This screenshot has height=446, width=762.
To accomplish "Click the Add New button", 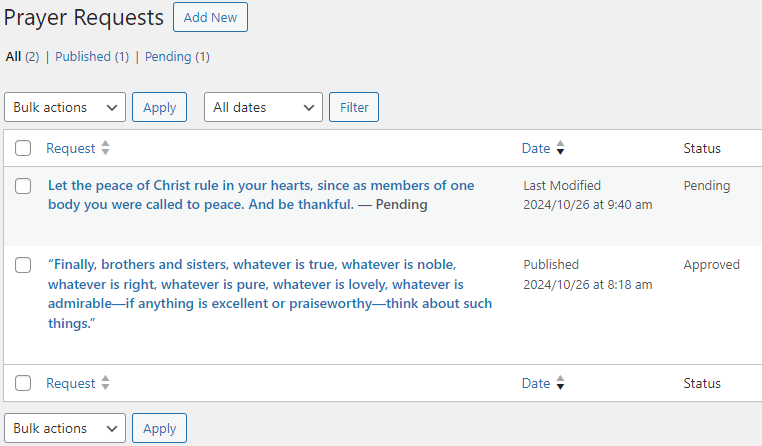I will (210, 17).
